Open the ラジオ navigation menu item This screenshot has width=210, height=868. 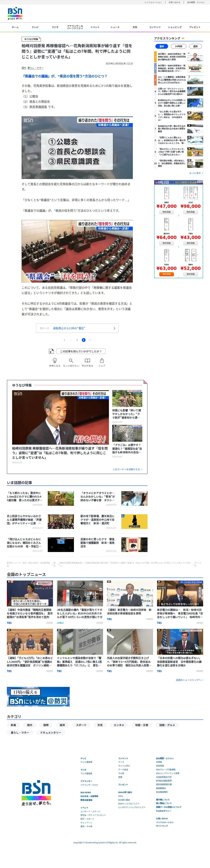pyautogui.click(x=55, y=27)
